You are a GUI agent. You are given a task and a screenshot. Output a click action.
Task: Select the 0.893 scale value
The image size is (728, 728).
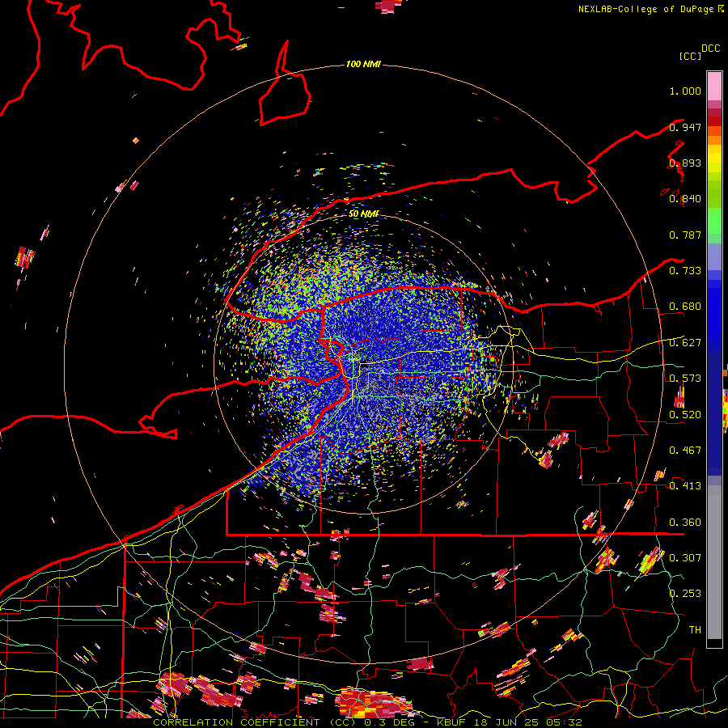click(x=685, y=163)
